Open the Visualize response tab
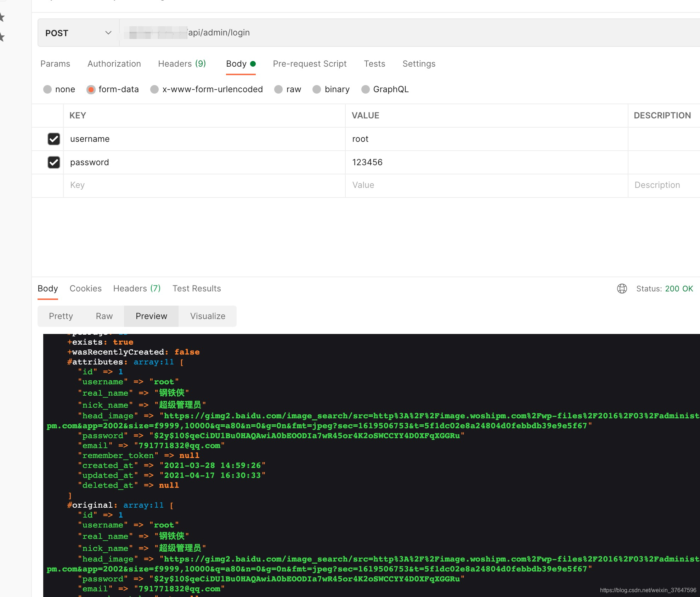This screenshot has height=597, width=700. (x=208, y=316)
